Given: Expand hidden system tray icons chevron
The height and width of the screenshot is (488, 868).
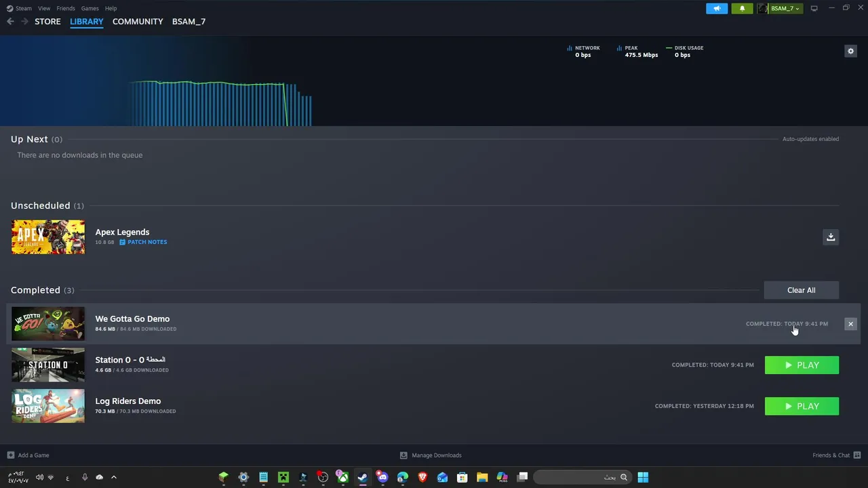Looking at the screenshot, I should click(113, 477).
